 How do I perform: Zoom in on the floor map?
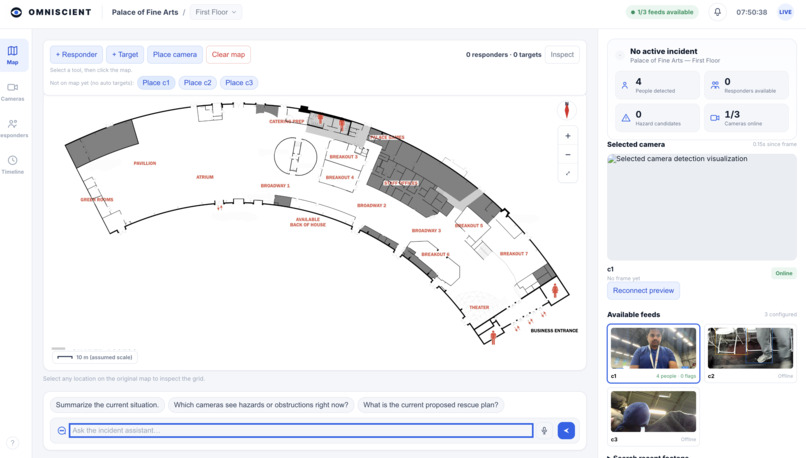tap(567, 136)
